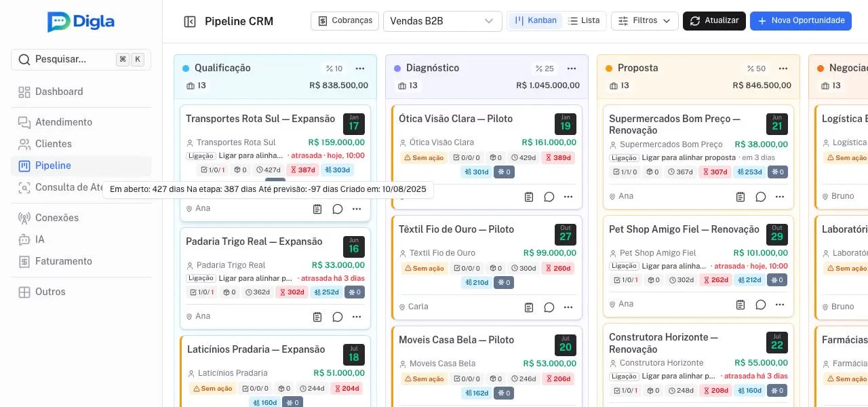Expand the Filtros dropdown
The height and width of the screenshot is (407, 868).
(645, 21)
